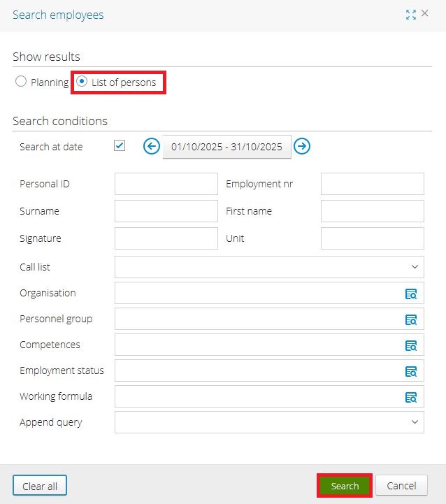Go to previous date range arrow
Viewport: 446px width, 504px height.
tap(152, 146)
